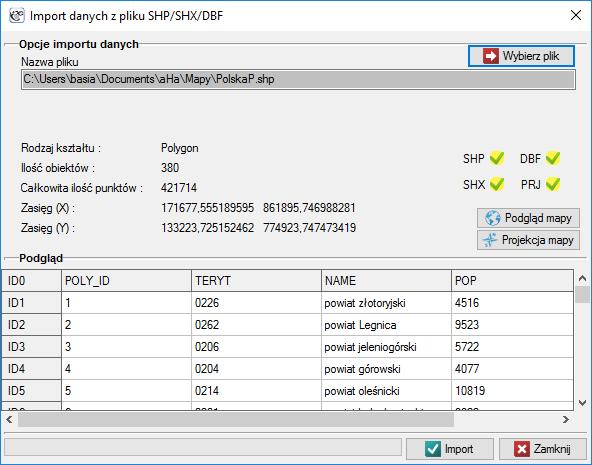Close dialog with Zamknij button

tap(543, 449)
